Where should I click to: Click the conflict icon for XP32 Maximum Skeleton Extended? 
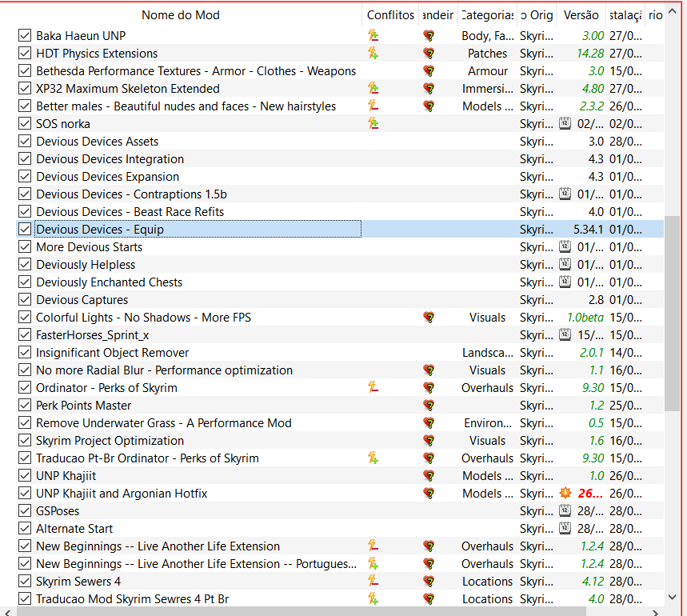(373, 88)
